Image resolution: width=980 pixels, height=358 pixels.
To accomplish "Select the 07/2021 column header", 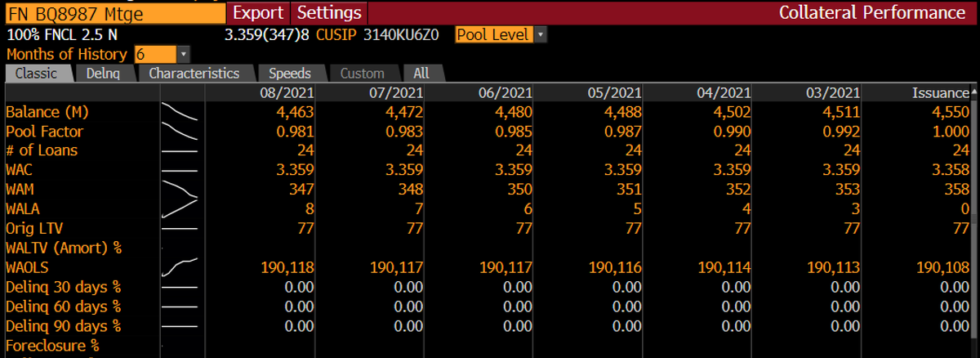I will [x=396, y=93].
